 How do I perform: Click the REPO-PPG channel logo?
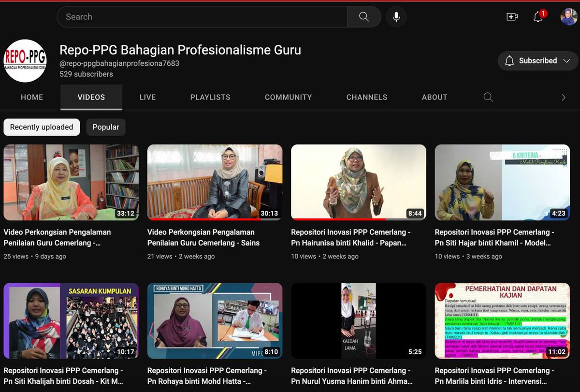25,61
